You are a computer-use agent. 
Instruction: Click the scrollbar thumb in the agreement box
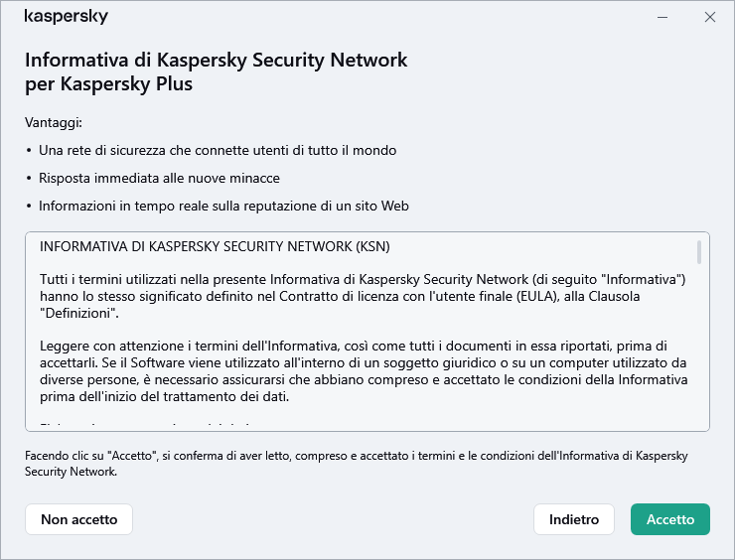(699, 252)
